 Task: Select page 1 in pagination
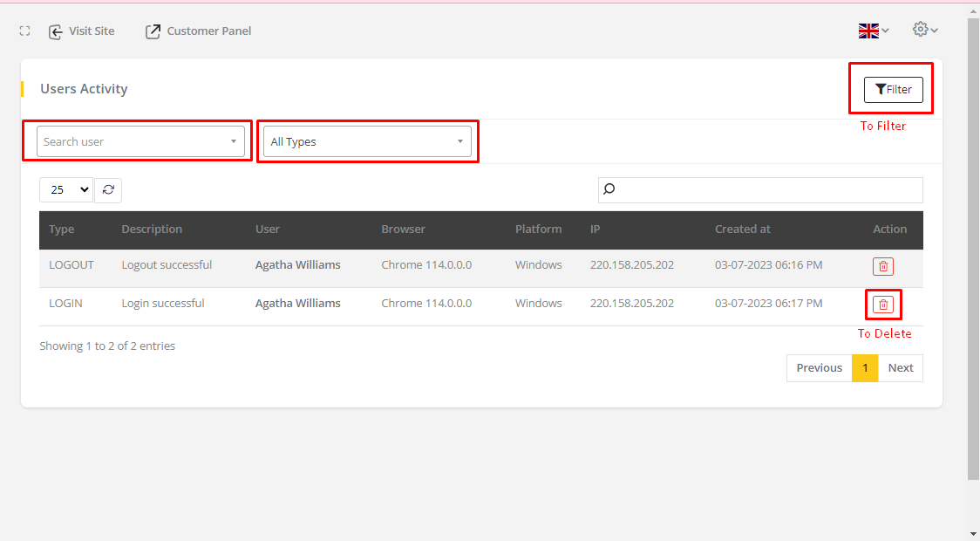(865, 368)
